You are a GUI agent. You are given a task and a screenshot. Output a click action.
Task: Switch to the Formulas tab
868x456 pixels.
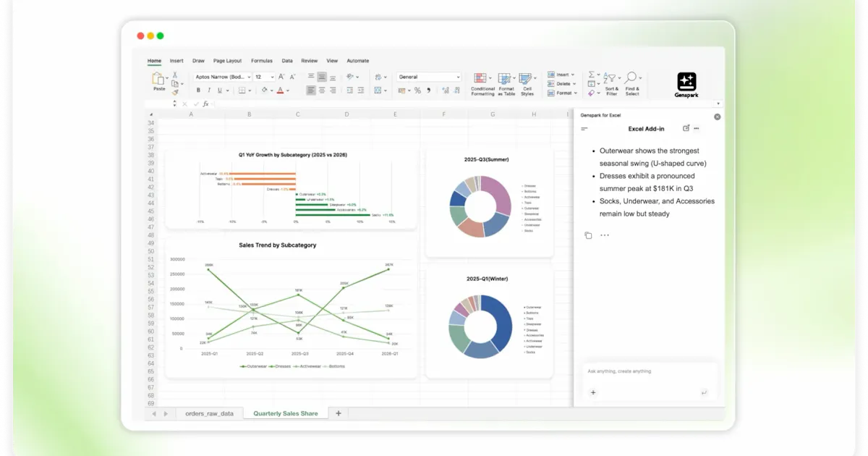(262, 61)
